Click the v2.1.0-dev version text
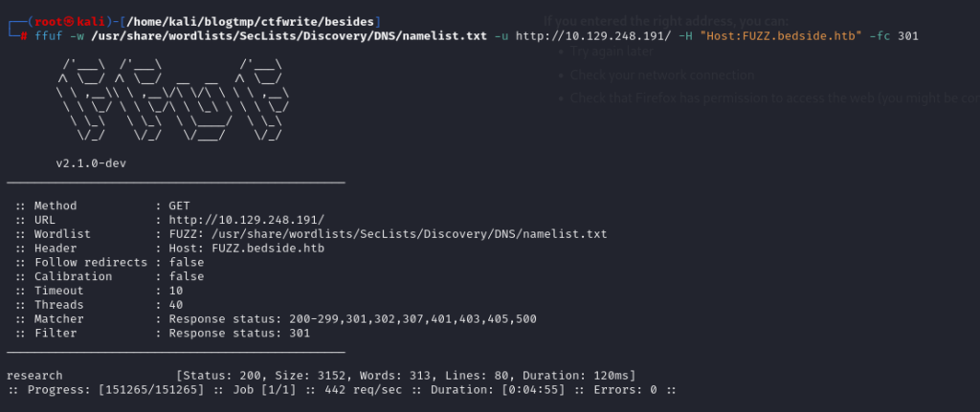 click(91, 163)
